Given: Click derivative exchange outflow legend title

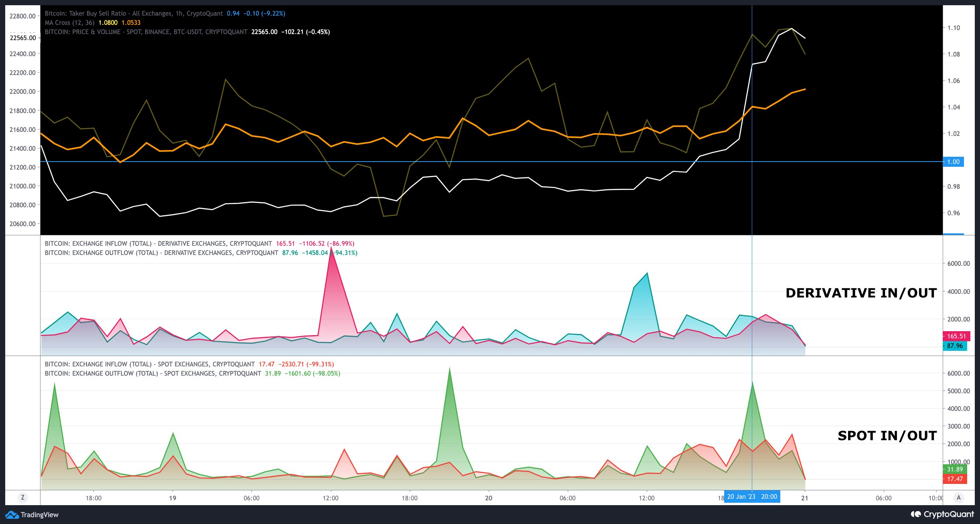Looking at the screenshot, I should click(161, 253).
